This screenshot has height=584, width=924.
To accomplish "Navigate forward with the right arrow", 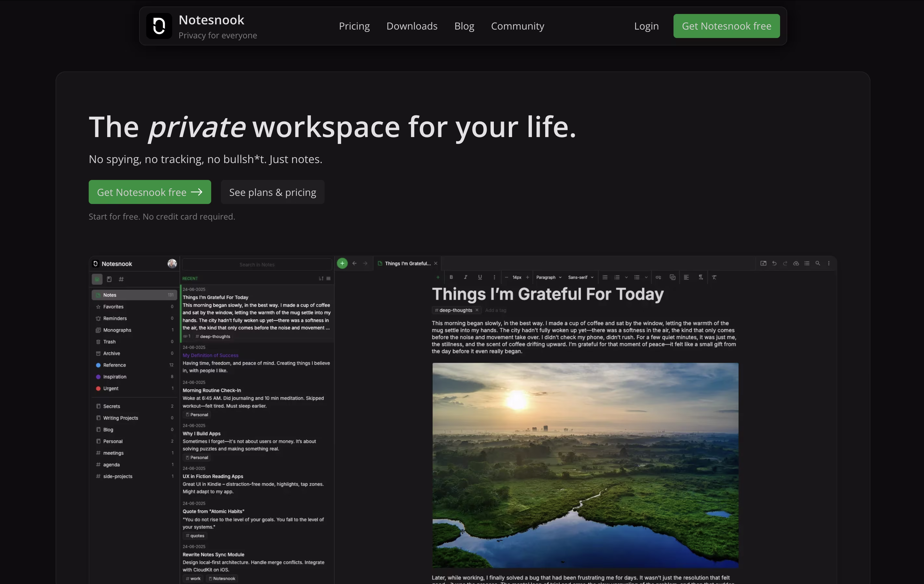I will point(365,263).
